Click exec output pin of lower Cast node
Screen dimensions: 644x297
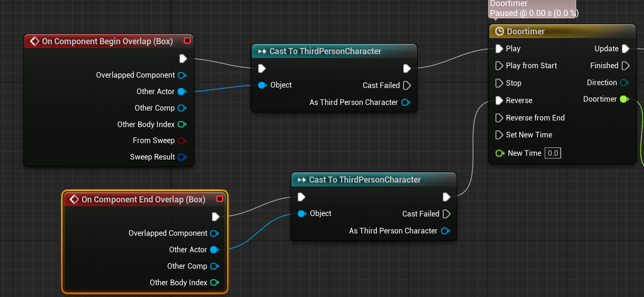point(447,197)
